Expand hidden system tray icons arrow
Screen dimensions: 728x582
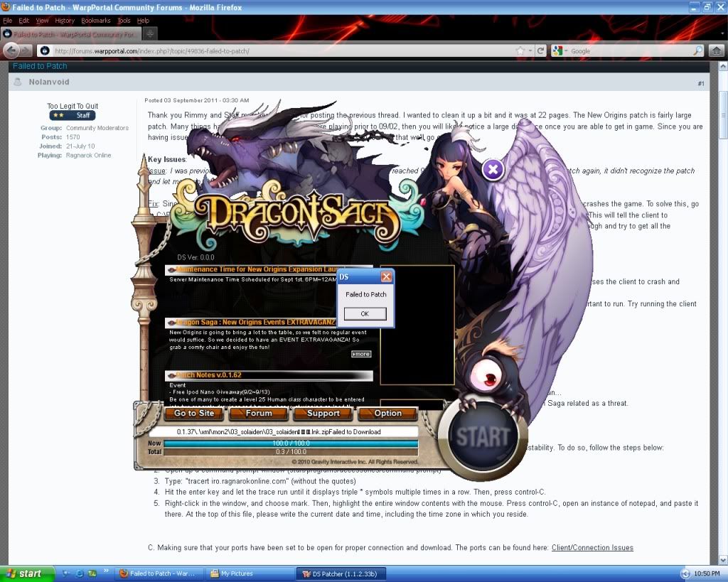685,574
